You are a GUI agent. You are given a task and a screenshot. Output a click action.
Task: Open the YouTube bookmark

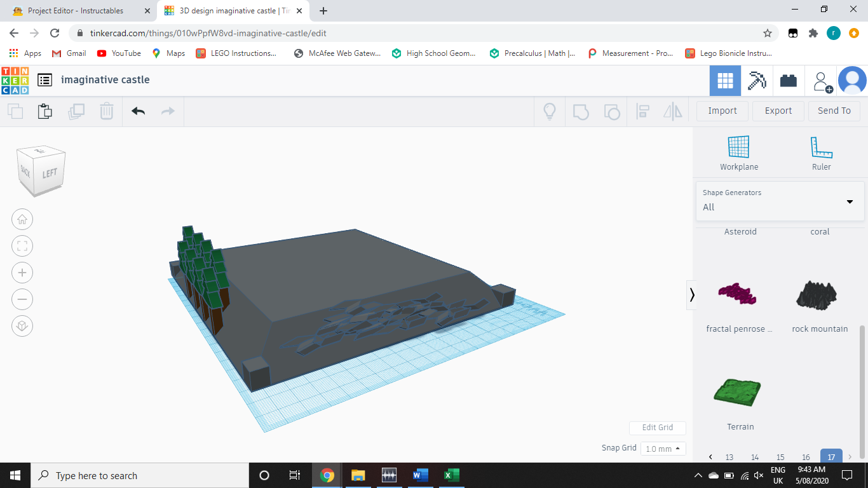coord(119,53)
